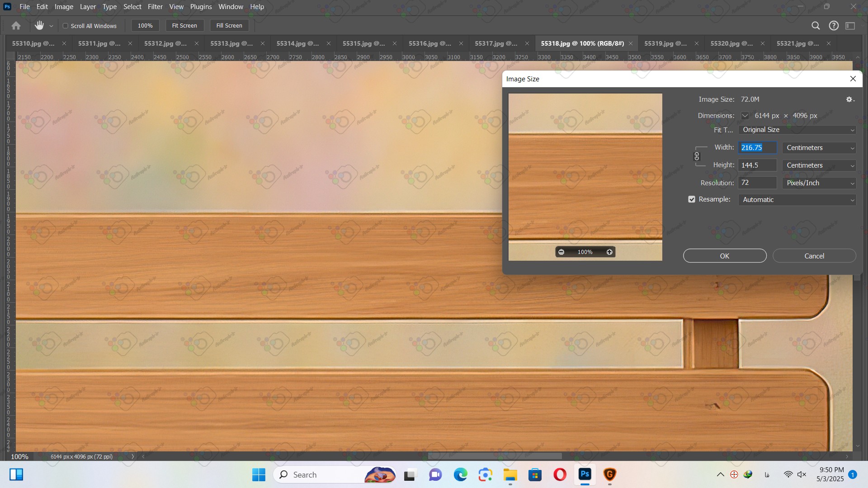Viewport: 868px width, 488px height.
Task: Click the taskbar Search box
Action: [x=335, y=475]
